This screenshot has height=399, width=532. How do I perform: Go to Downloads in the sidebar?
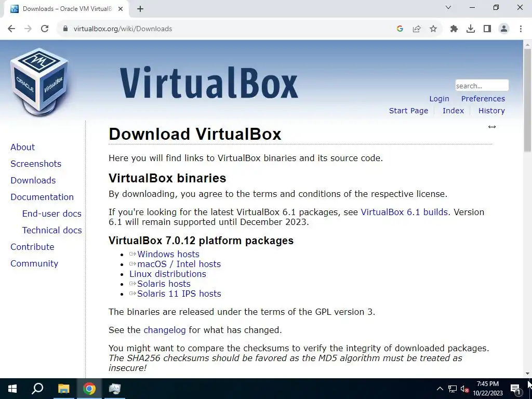pyautogui.click(x=33, y=180)
